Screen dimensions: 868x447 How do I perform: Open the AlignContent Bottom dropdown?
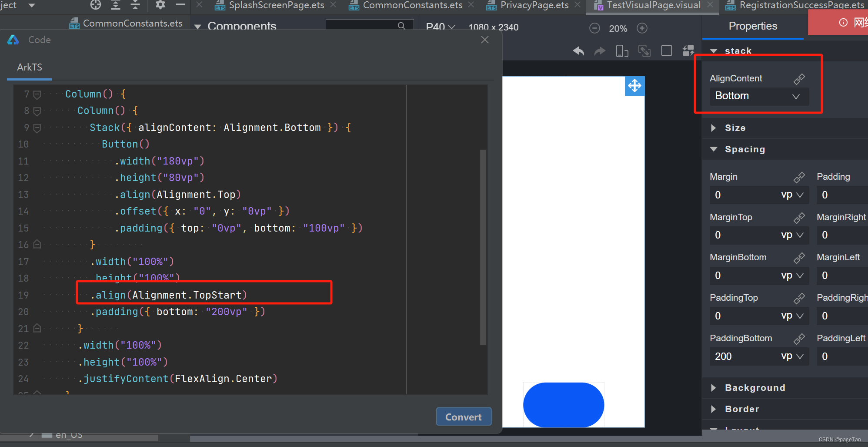[x=759, y=96]
